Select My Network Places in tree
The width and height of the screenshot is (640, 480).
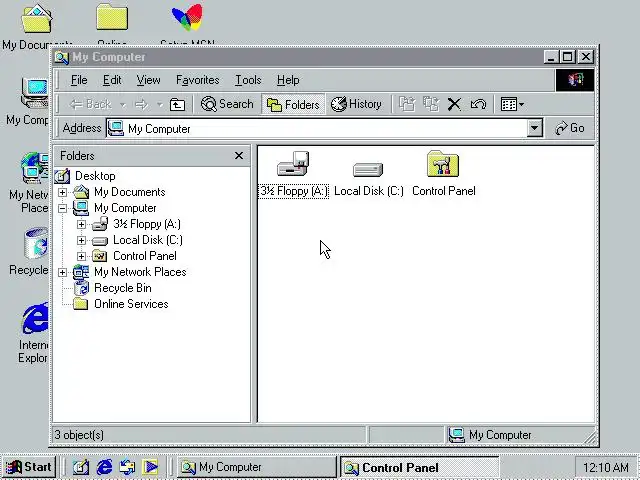(x=140, y=272)
